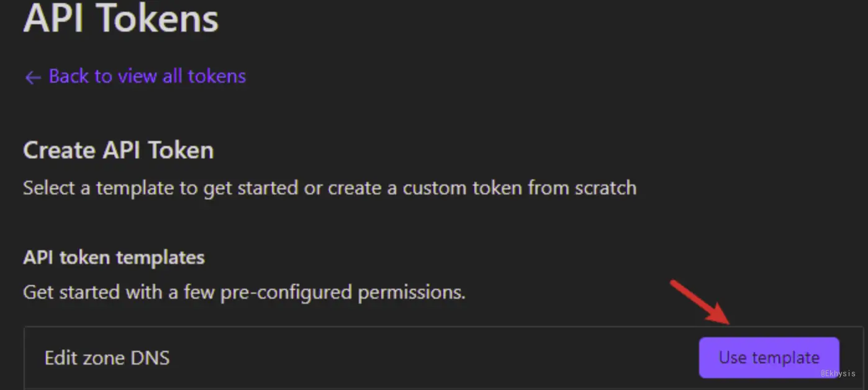Click empty area of Edit zone DNS row
This screenshot has width=868, height=390.
click(435, 358)
